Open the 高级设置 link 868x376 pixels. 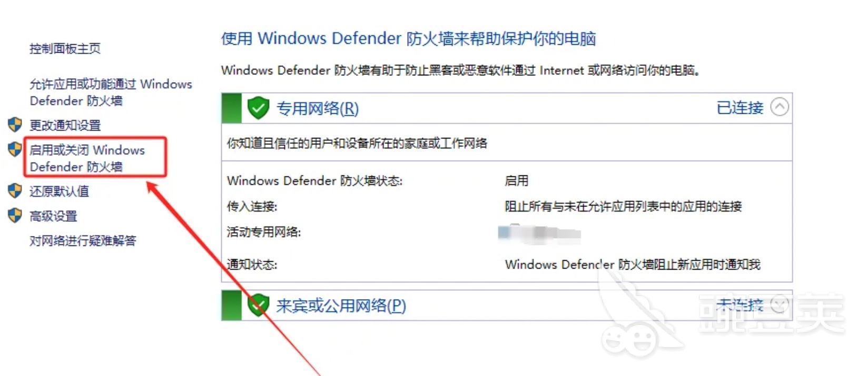pos(53,216)
